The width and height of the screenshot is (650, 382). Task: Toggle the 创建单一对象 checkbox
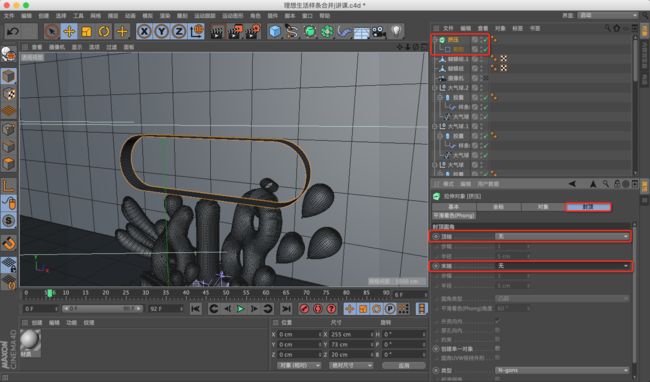point(497,349)
